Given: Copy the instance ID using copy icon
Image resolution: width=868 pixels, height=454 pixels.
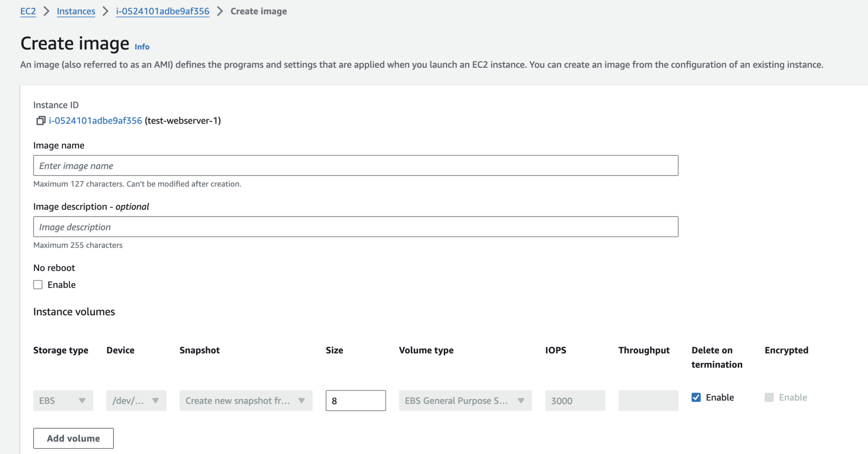Looking at the screenshot, I should click(40, 121).
